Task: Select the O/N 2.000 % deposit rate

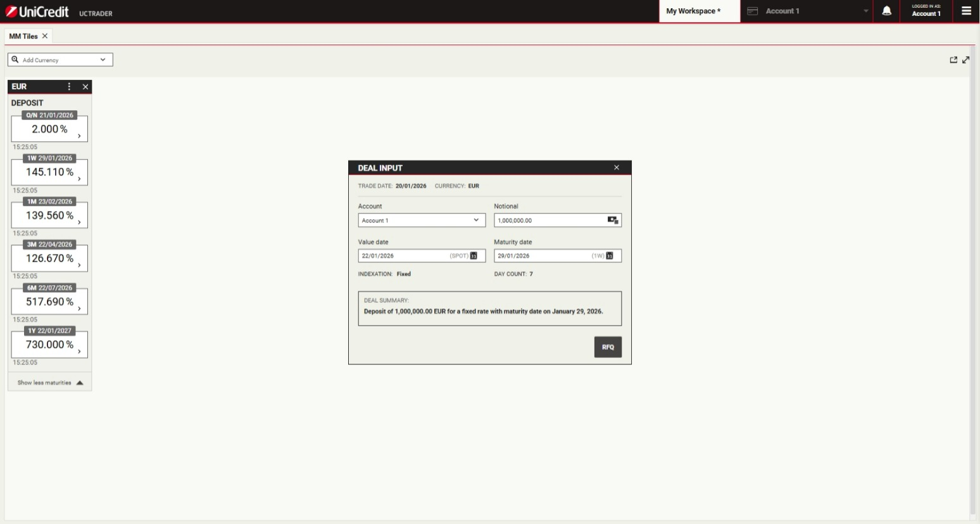Action: tap(49, 129)
